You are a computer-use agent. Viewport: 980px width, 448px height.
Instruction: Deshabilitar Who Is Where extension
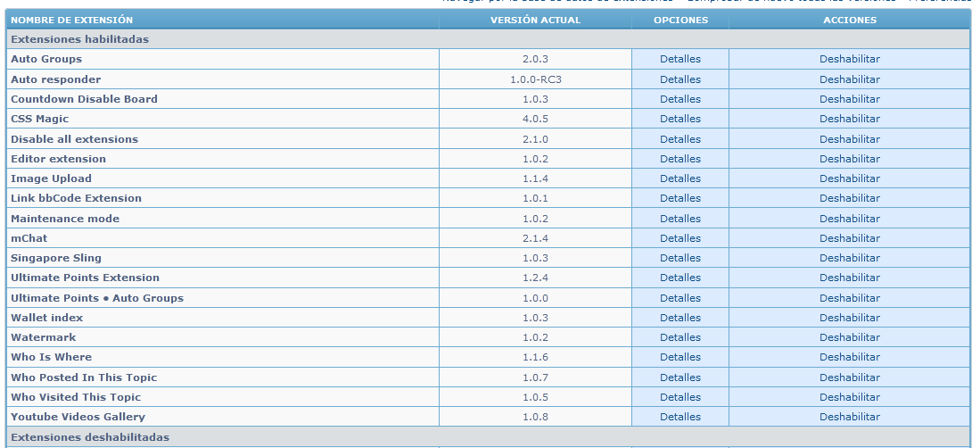[850, 357]
